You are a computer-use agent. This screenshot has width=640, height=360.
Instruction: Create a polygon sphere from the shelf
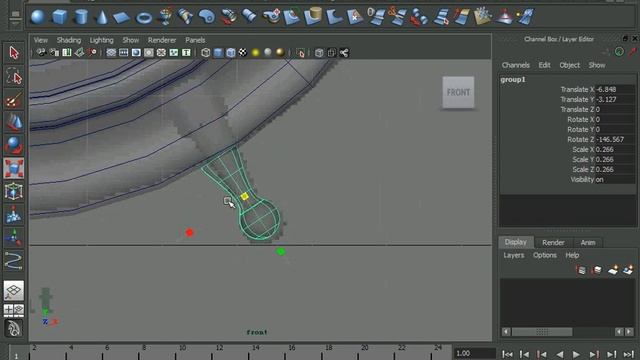click(x=38, y=17)
